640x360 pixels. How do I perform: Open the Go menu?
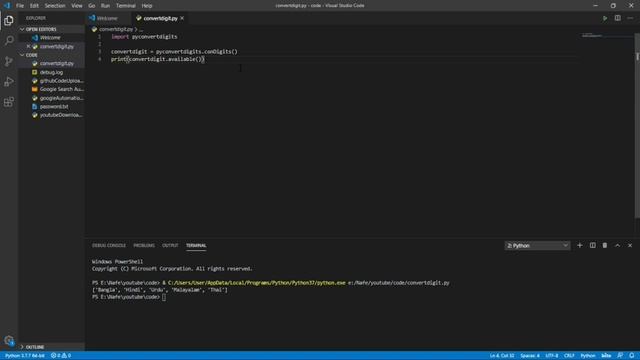click(x=91, y=6)
